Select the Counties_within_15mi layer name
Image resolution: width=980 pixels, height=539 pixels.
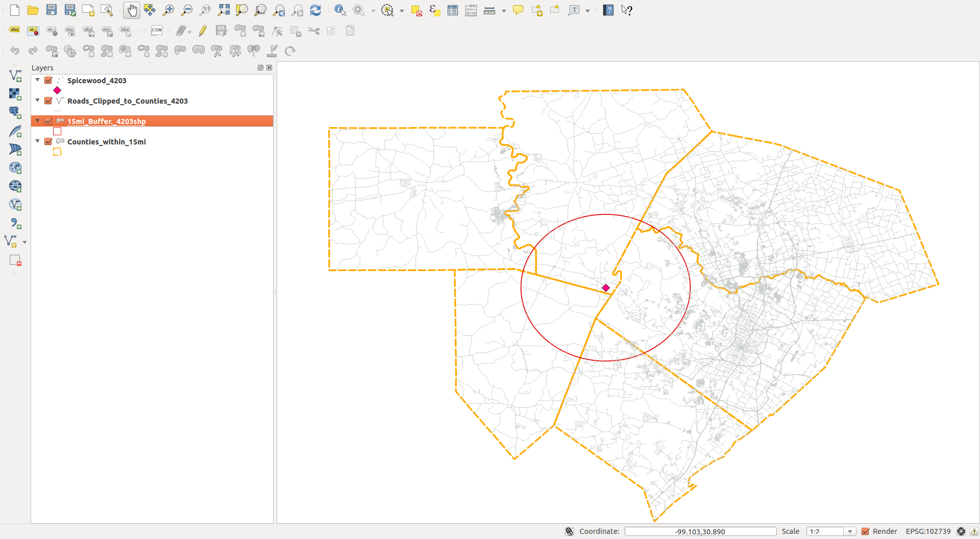coord(107,142)
